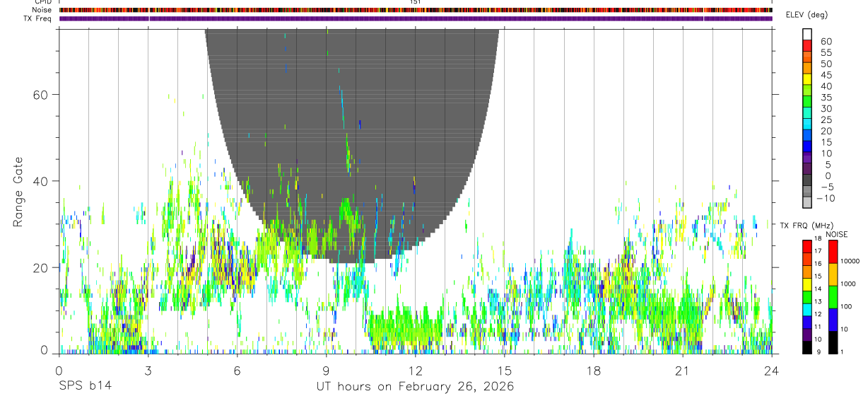The width and height of the screenshot is (868, 401).
Task: Click the 35 label on the ELEV scale
Action: click(x=826, y=98)
